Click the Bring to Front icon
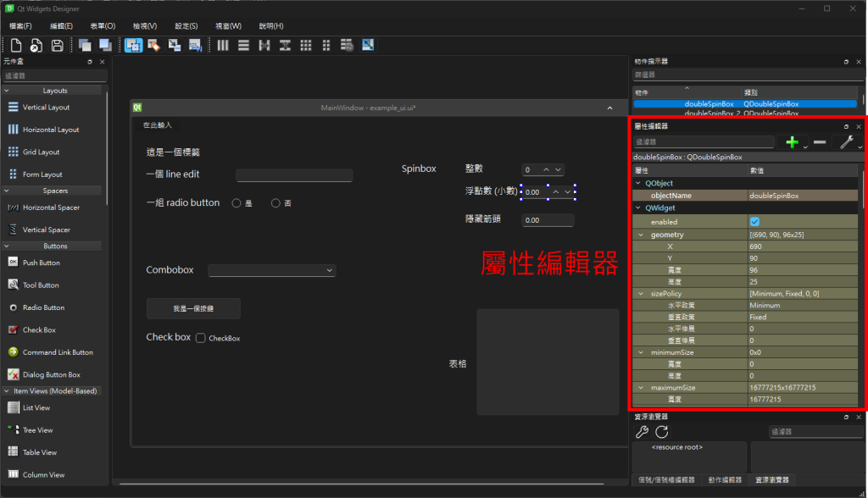 tap(105, 46)
